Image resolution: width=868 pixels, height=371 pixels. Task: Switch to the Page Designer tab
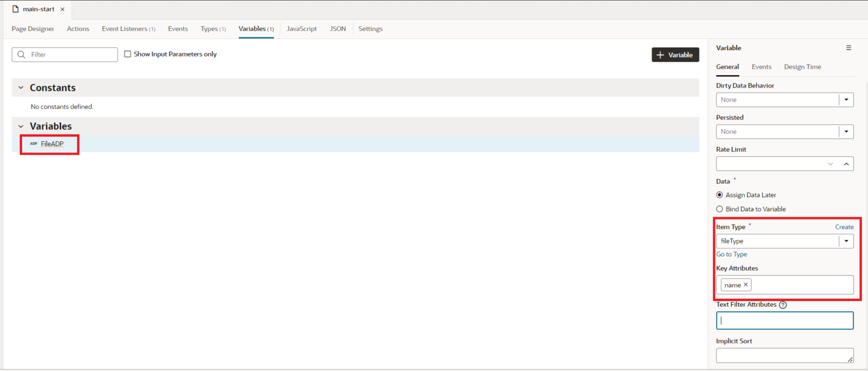(32, 28)
